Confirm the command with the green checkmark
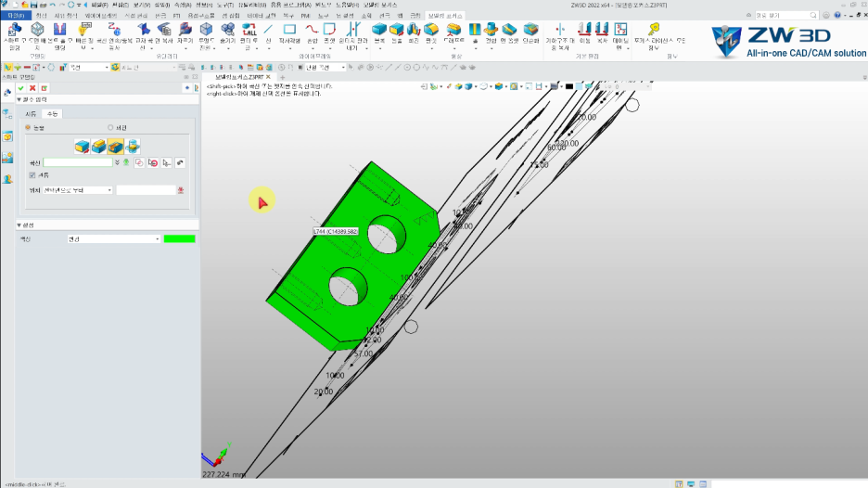 pyautogui.click(x=21, y=88)
